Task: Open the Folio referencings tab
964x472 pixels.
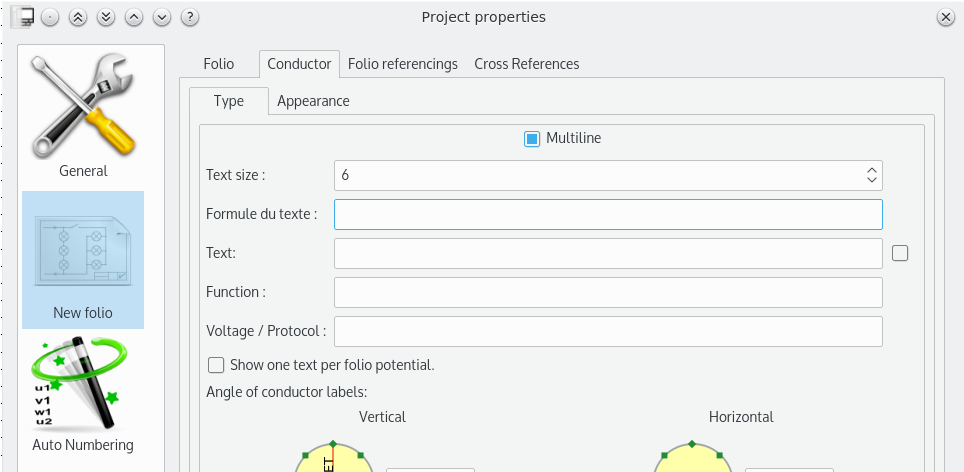Action: 402,64
